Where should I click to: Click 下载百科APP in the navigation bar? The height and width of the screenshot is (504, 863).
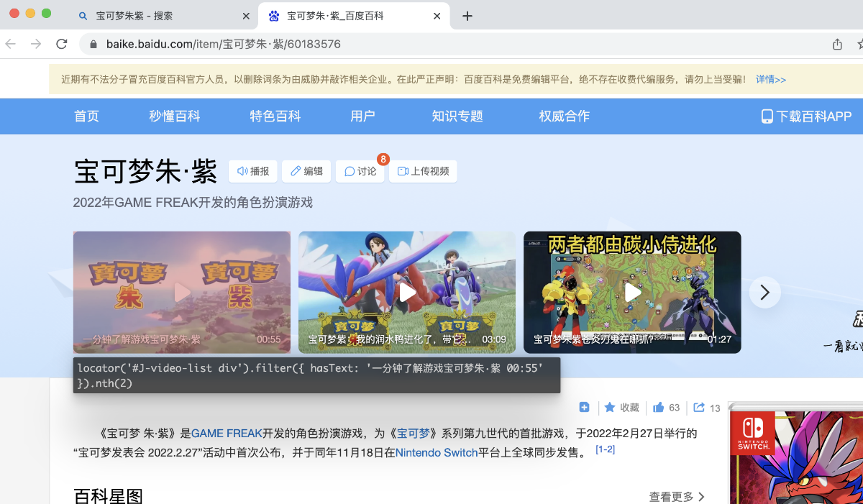[806, 116]
